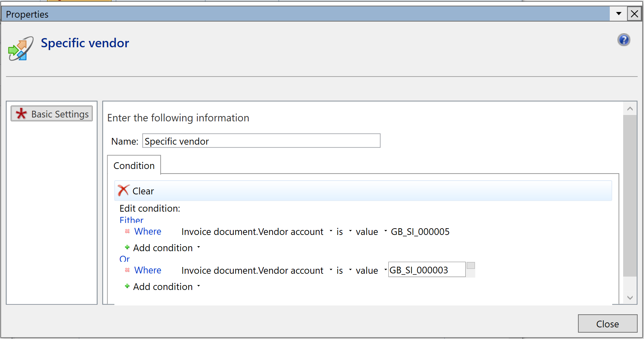This screenshot has width=644, height=339.
Task: Click Where link for GB_SI_000005 row
Action: click(x=148, y=231)
